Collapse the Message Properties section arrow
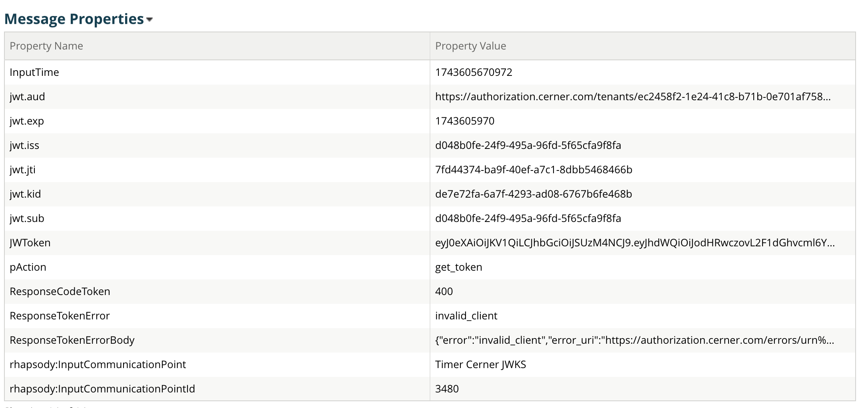868x408 pixels. [x=150, y=20]
